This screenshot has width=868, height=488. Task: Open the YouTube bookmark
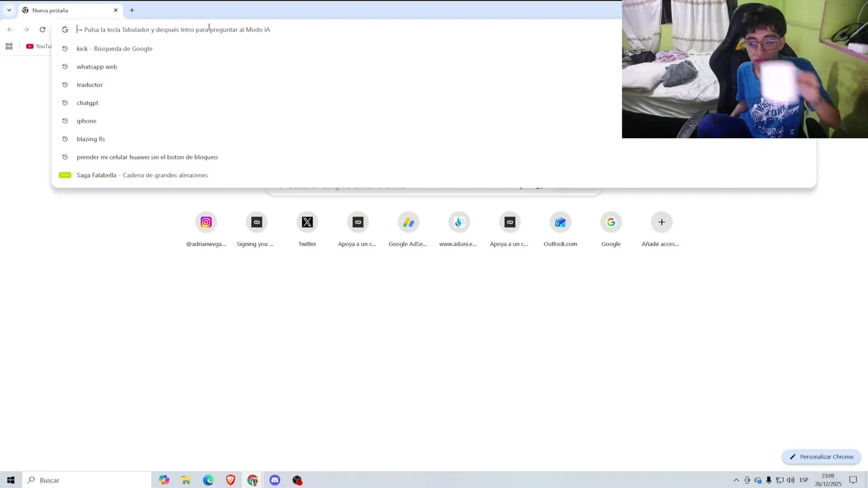pyautogui.click(x=39, y=46)
